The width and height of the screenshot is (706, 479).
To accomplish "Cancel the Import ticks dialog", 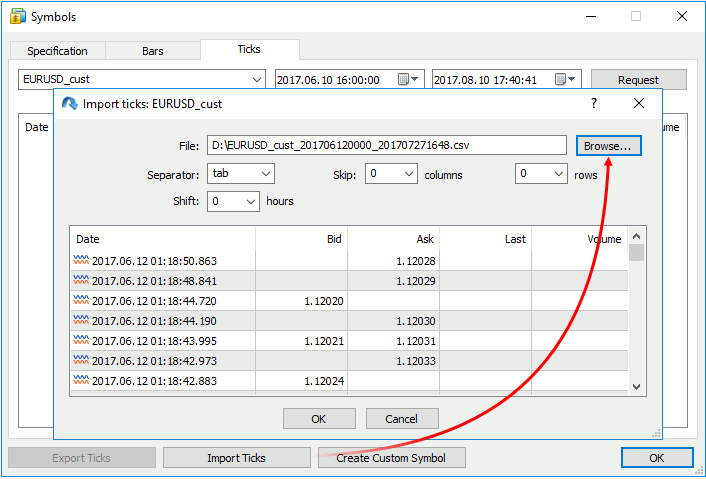I will [x=402, y=419].
